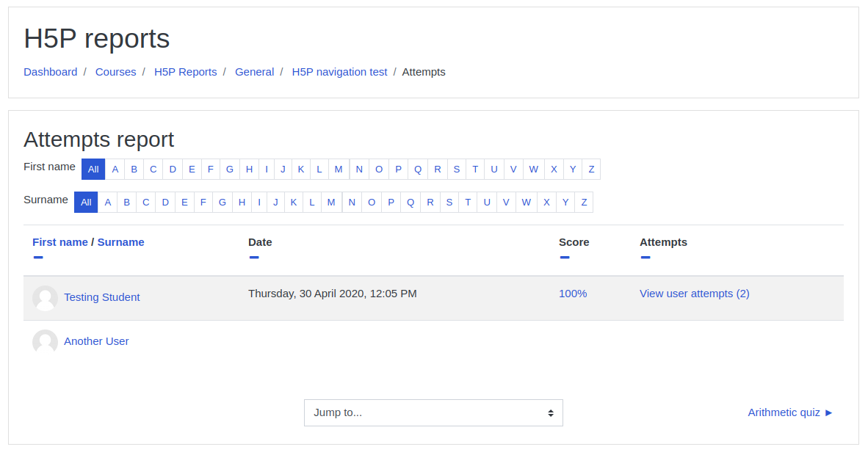Filter First name by letter G
The image size is (868, 455).
[x=230, y=170]
